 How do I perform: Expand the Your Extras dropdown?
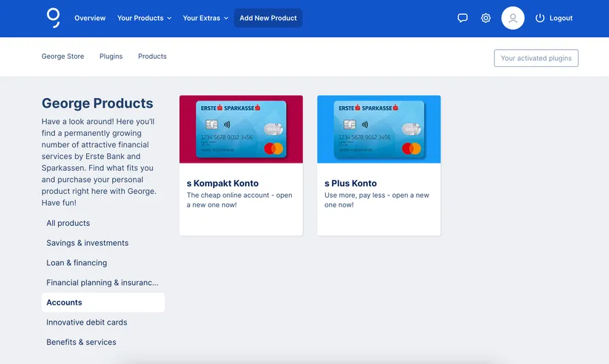[x=205, y=18]
